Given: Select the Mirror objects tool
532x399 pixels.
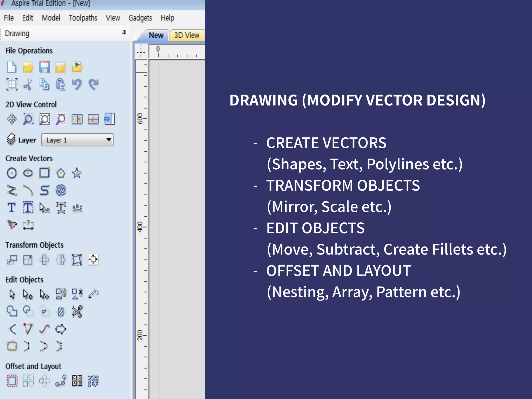Looking at the screenshot, I should [61, 260].
